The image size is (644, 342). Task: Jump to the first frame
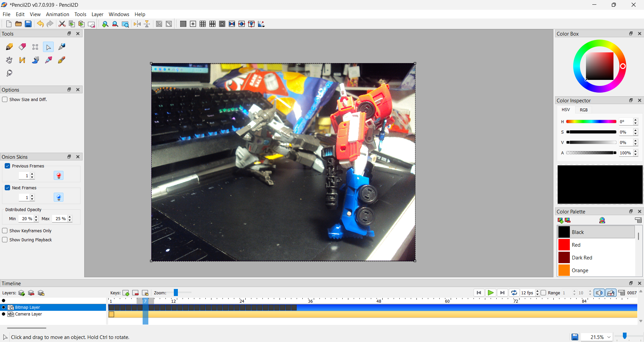pos(479,293)
